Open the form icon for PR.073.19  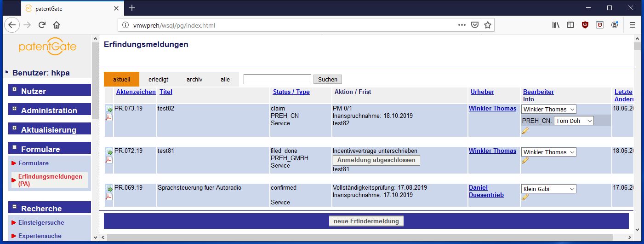[109, 109]
